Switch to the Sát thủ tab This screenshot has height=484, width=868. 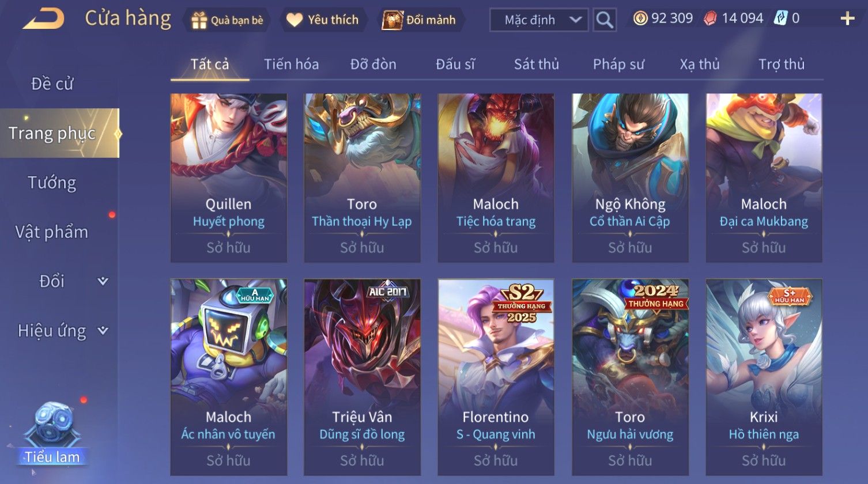537,65
